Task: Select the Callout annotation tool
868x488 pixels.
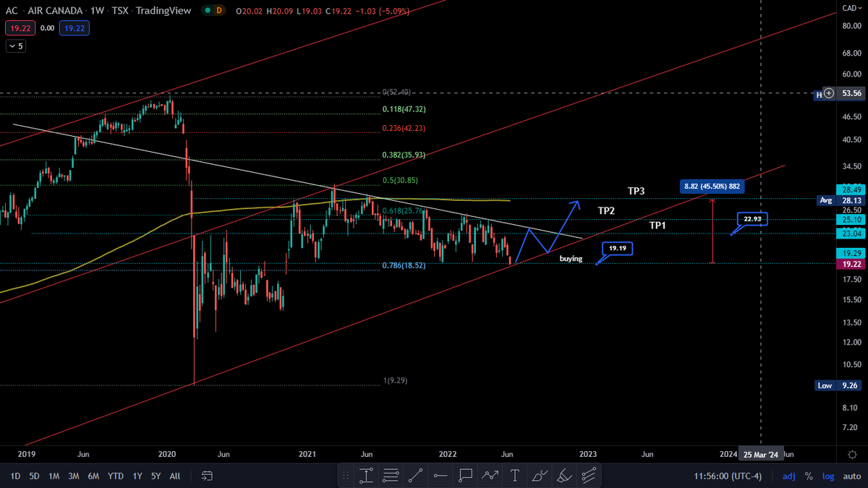Action: coord(466,476)
